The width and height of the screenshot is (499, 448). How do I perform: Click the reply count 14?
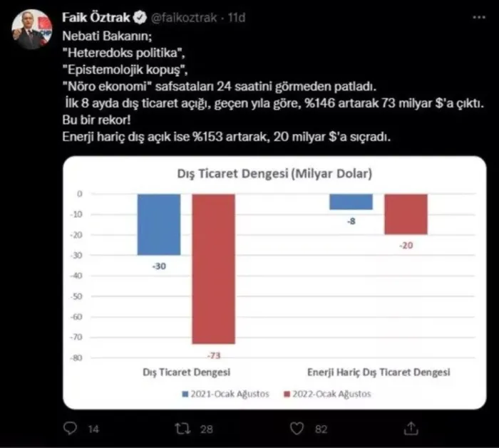point(93,429)
